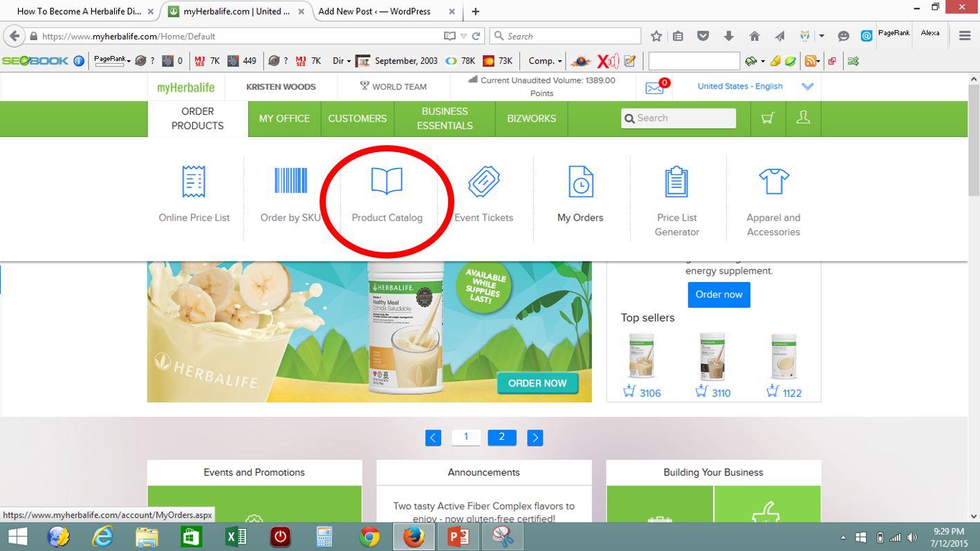This screenshot has height=551, width=980.
Task: Click the Firefox back arrow button
Action: 15,36
